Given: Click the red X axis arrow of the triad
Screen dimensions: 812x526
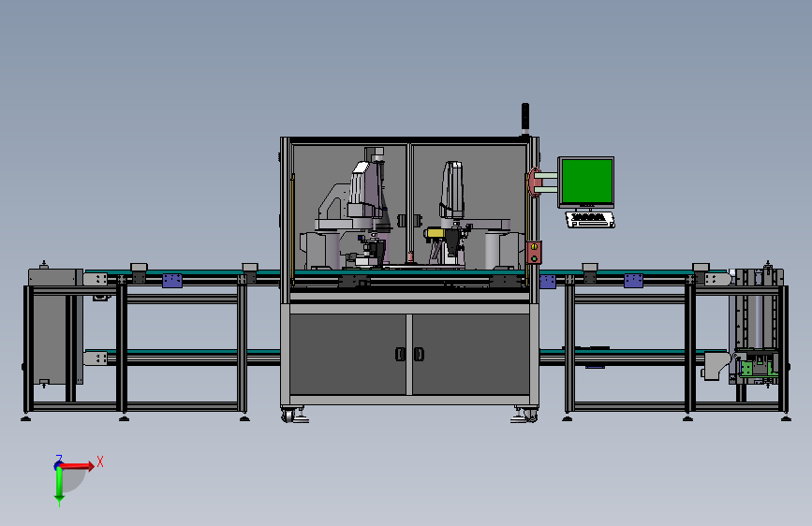Looking at the screenshot, I should [78, 466].
